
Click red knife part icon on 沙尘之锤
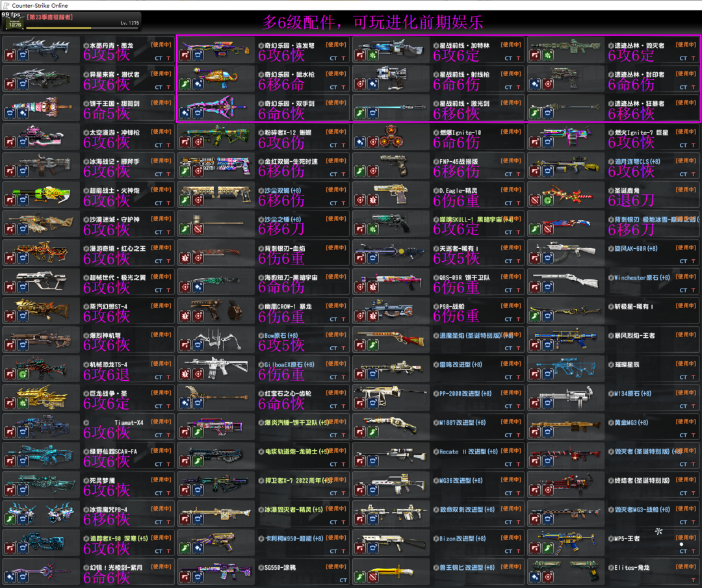pos(197,229)
